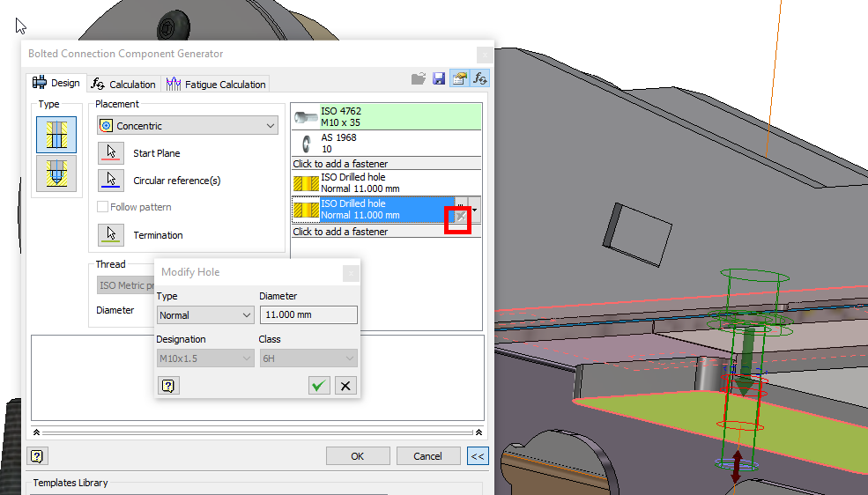Open the 6H Class dropdown
Image resolution: width=868 pixels, height=495 pixels.
point(308,358)
